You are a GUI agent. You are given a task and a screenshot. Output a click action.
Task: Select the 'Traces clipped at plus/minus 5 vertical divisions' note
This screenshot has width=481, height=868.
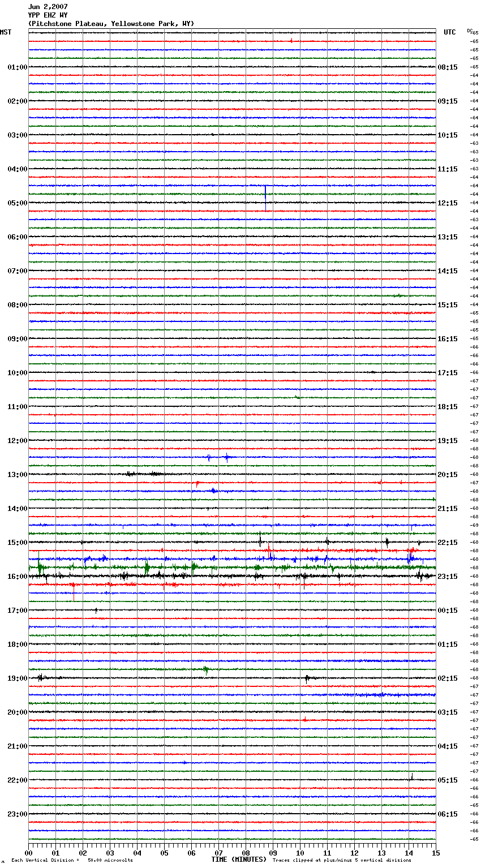[342, 861]
